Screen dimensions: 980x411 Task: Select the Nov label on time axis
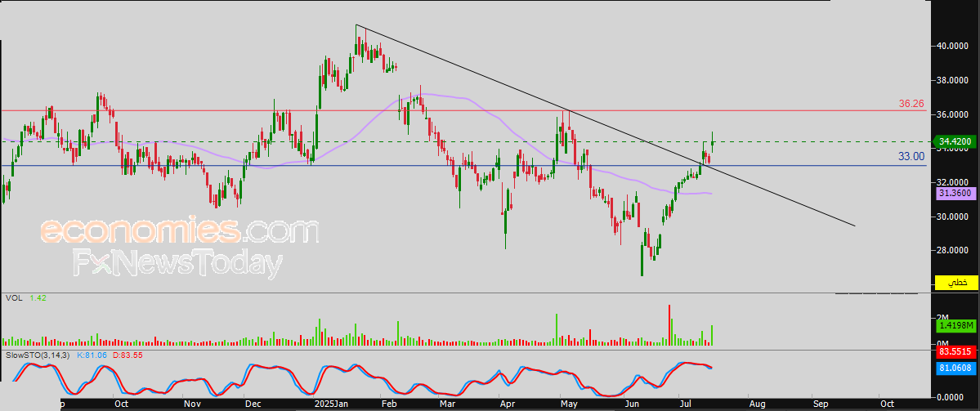tap(193, 404)
